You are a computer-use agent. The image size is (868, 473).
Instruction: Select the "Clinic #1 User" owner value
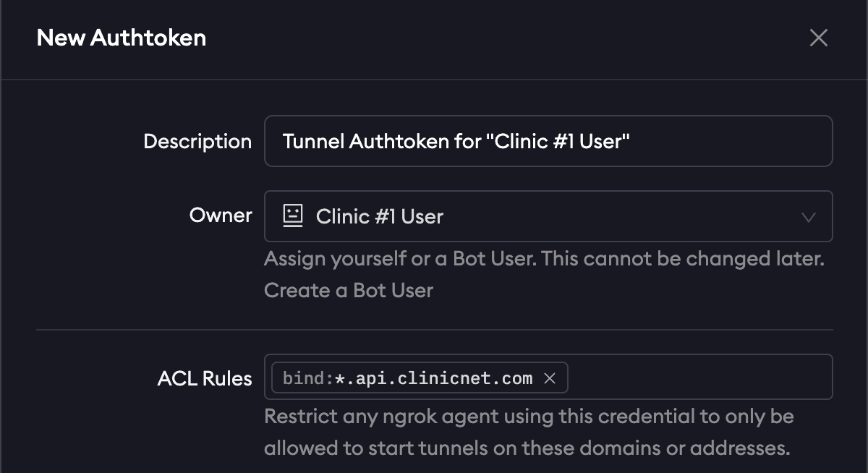(x=379, y=216)
